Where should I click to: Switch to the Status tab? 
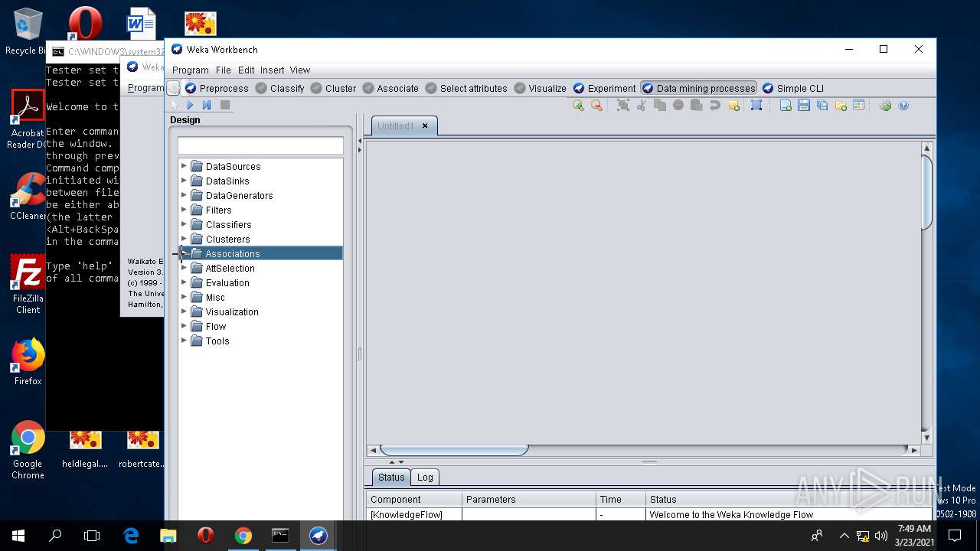click(x=391, y=477)
